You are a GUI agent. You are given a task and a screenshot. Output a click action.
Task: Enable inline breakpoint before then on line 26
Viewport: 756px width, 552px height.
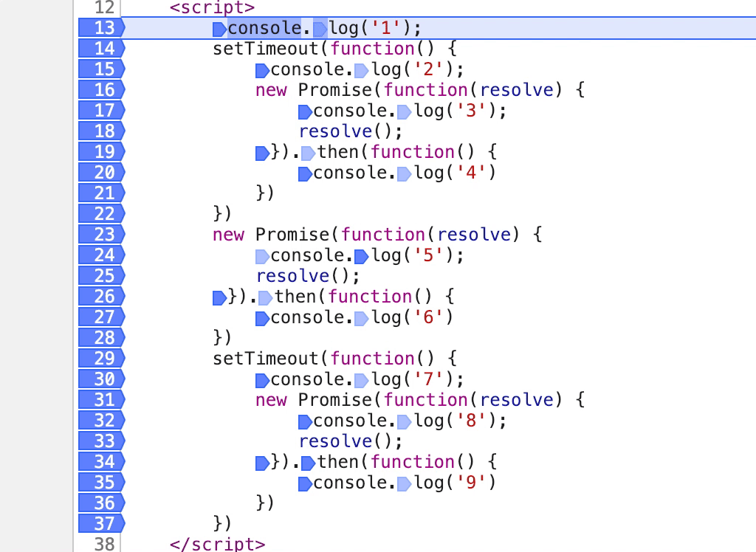click(x=266, y=298)
